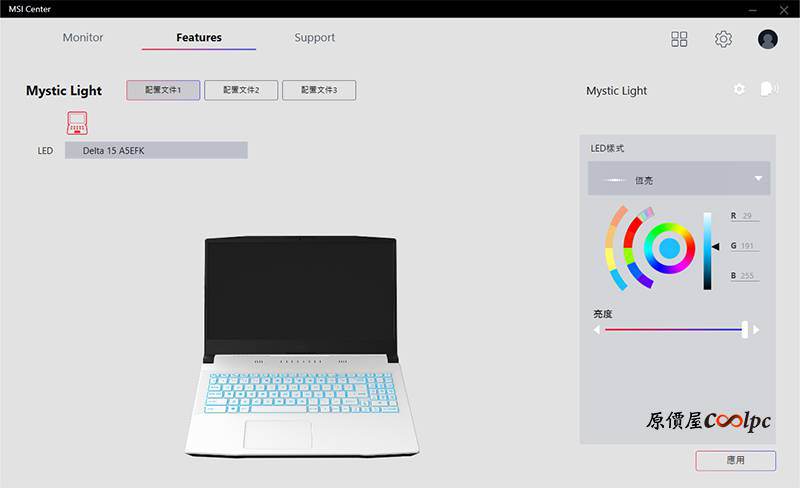This screenshot has width=800, height=488.
Task: Switch to the Monitor tab
Action: [83, 38]
